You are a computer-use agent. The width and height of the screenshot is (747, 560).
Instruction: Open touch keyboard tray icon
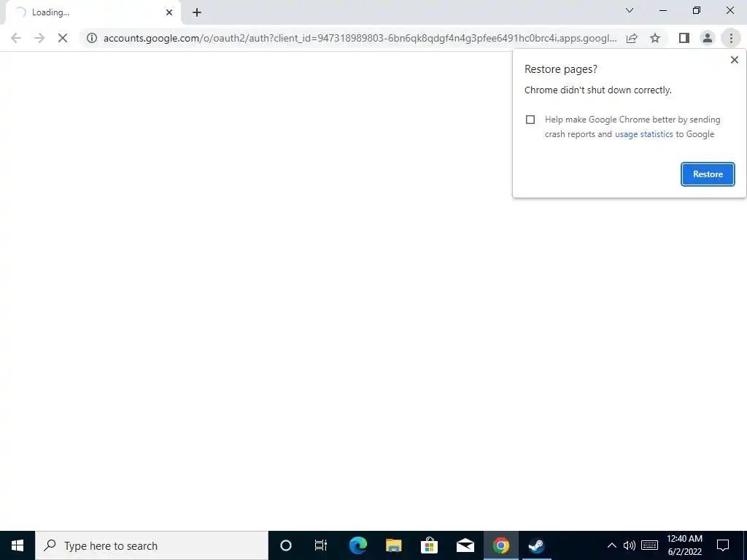point(650,545)
